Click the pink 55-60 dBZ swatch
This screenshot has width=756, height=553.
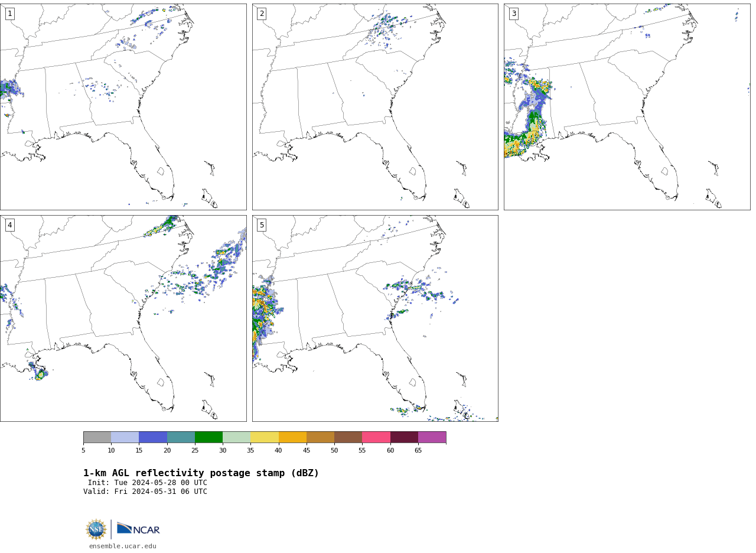point(376,437)
